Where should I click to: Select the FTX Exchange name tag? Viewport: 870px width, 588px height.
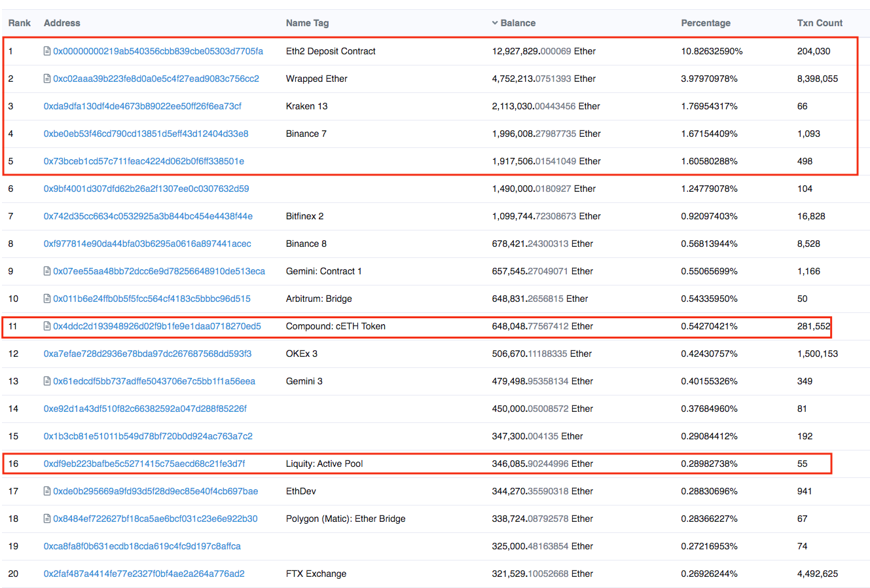coord(316,574)
